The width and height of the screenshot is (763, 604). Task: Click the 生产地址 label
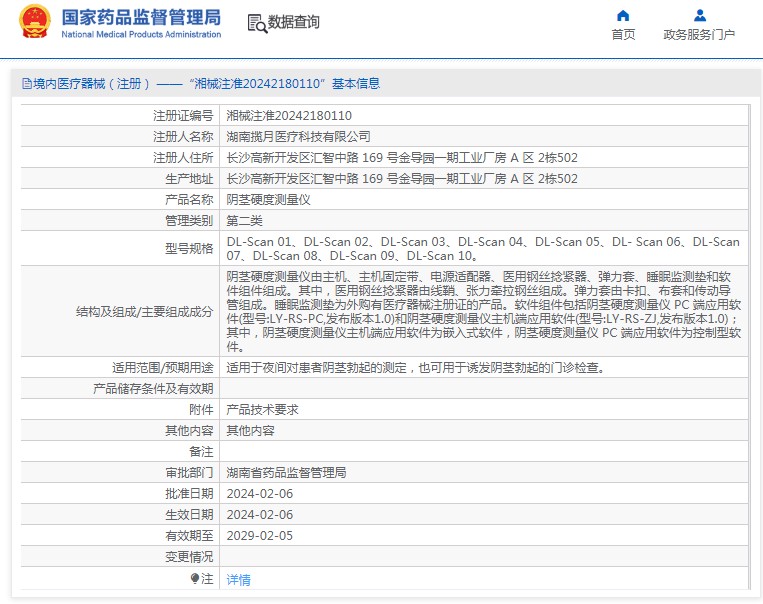(189, 179)
